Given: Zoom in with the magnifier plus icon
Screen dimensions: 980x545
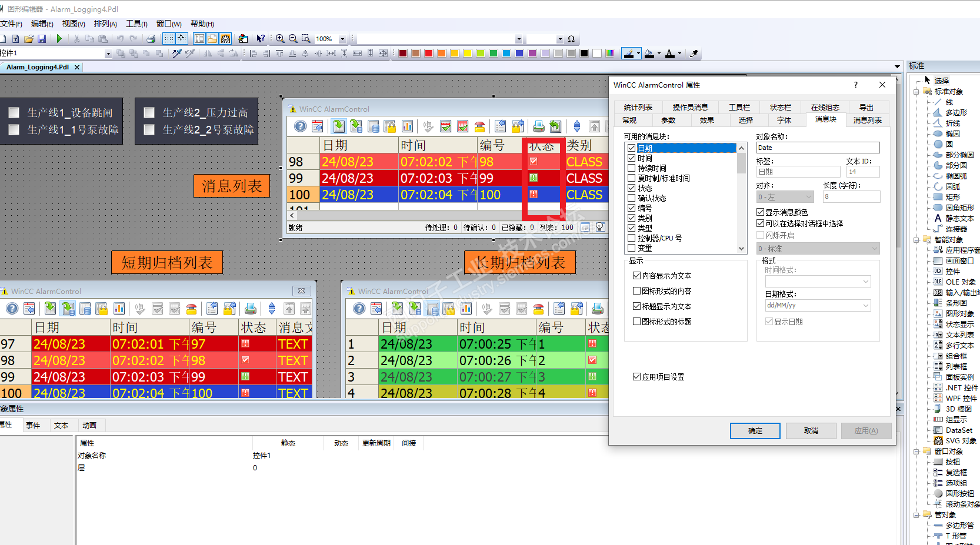Looking at the screenshot, I should click(280, 39).
